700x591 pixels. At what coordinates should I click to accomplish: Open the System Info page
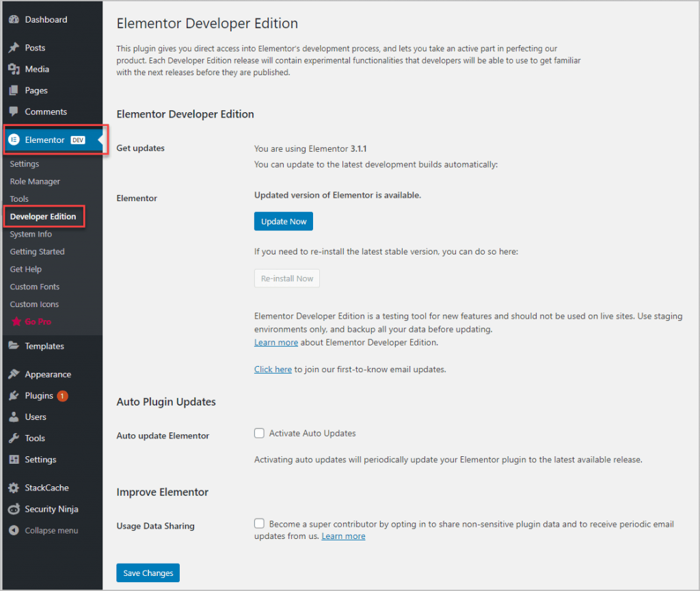30,234
